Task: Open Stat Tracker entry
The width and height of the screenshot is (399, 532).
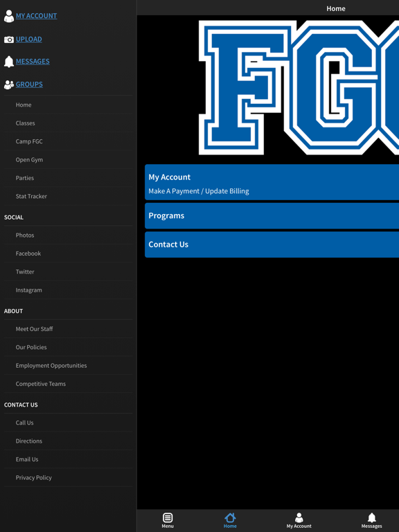Action: 68,196
